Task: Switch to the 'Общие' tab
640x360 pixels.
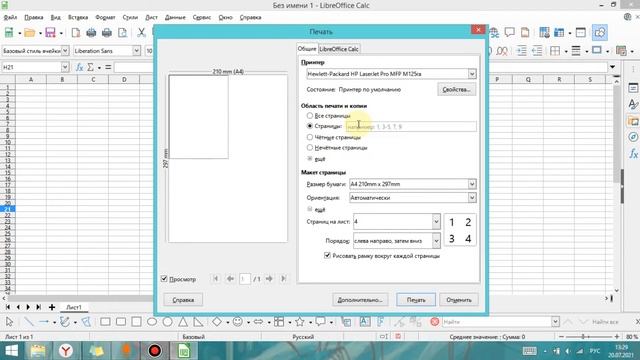Action: [x=307, y=49]
